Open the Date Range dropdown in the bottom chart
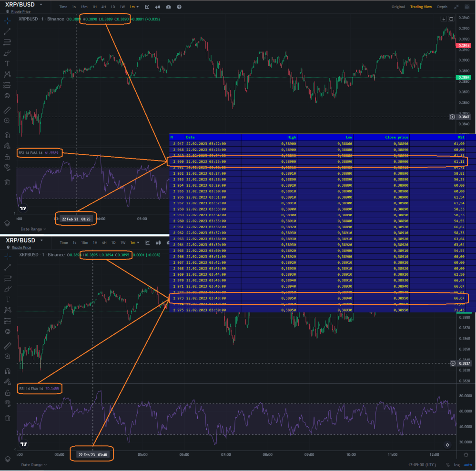This screenshot has height=471, width=476. click(34, 465)
